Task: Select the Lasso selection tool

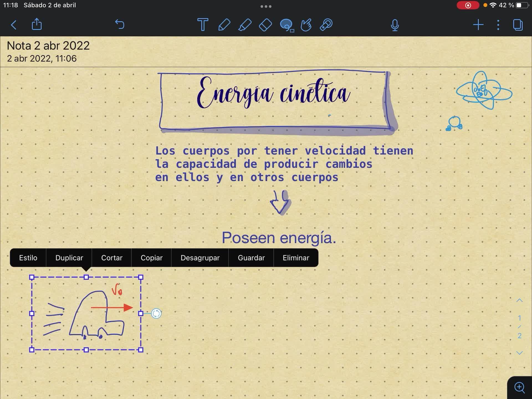Action: 287,25
